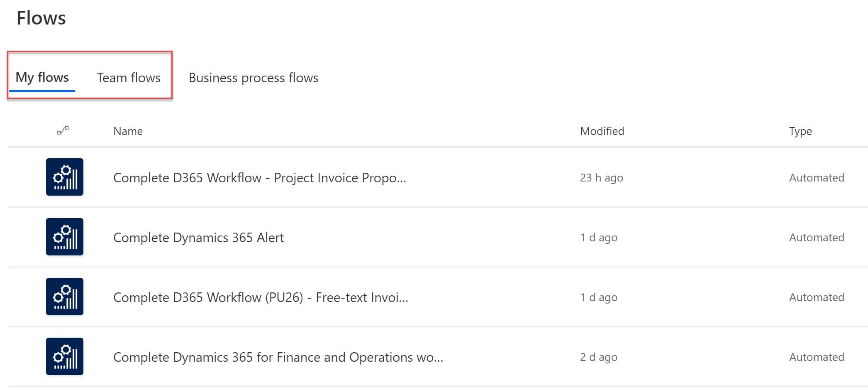Click Automated type of Dynamics 365 Alert flow
This screenshot has width=868, height=390.
coord(816,238)
